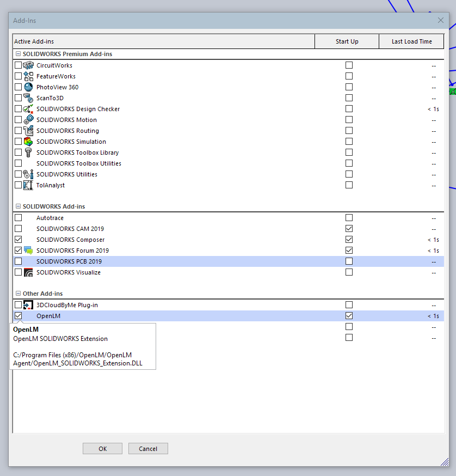
Task: Enable Start Up for SOLIDWORKS CAM 2019
Action: pos(349,228)
